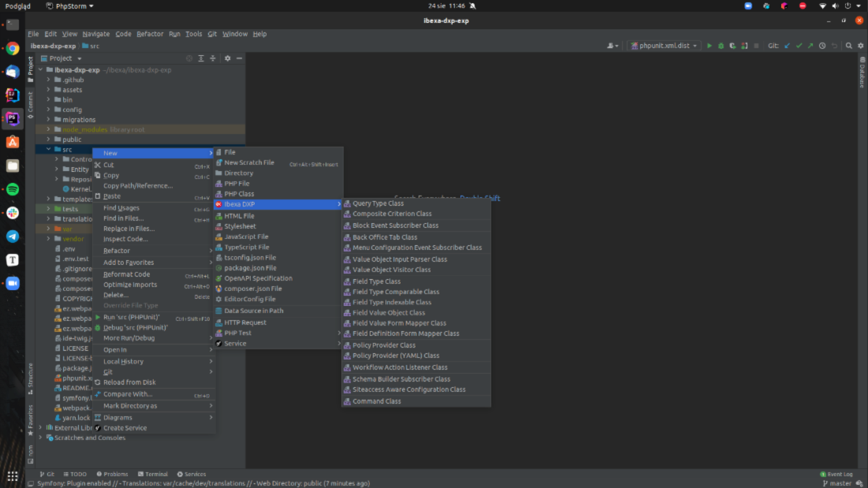
Task: Select opened file target icon
Action: 189,58
